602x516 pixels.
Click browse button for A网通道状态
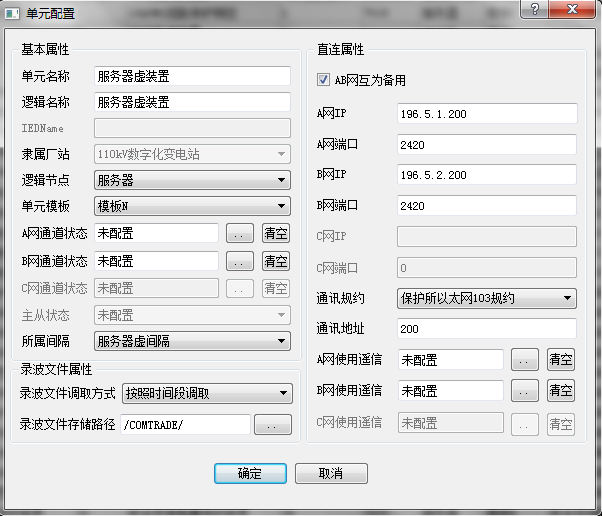(239, 234)
